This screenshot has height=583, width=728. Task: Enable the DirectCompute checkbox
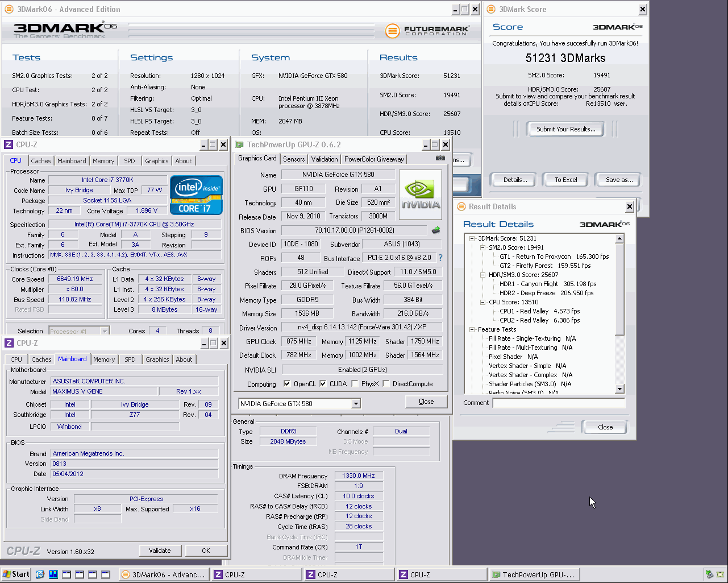click(386, 384)
